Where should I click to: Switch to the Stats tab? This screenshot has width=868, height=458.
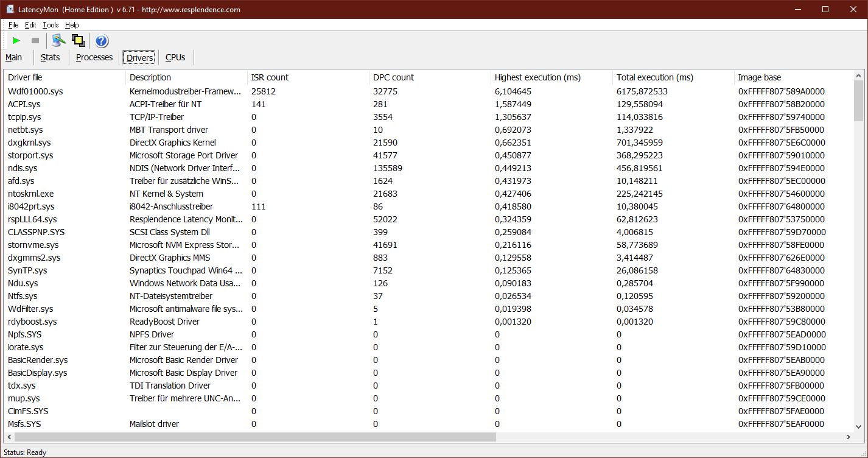point(51,57)
